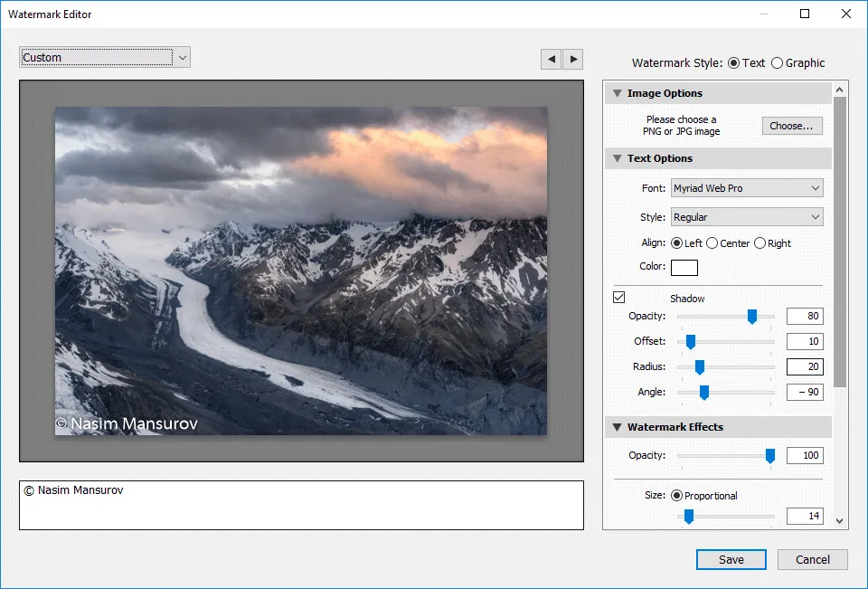Cancel the Watermark Editor dialog
Image resolution: width=868 pixels, height=589 pixels.
(x=812, y=560)
